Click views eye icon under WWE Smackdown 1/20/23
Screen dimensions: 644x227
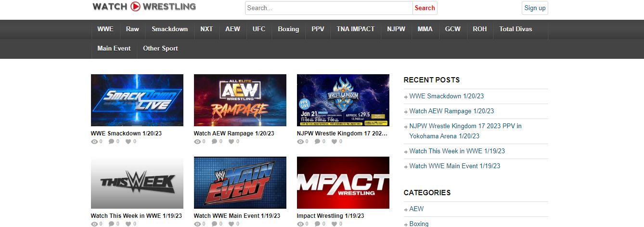94,142
